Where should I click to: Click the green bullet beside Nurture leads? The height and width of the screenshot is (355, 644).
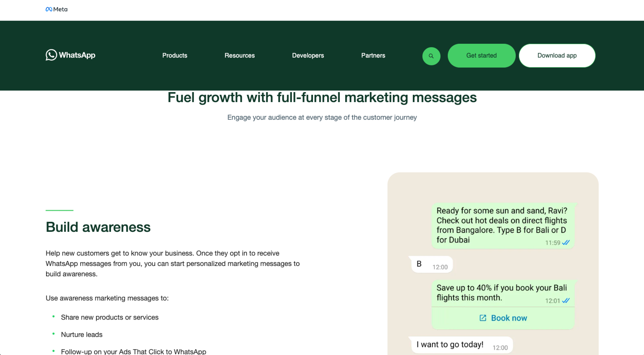click(54, 333)
